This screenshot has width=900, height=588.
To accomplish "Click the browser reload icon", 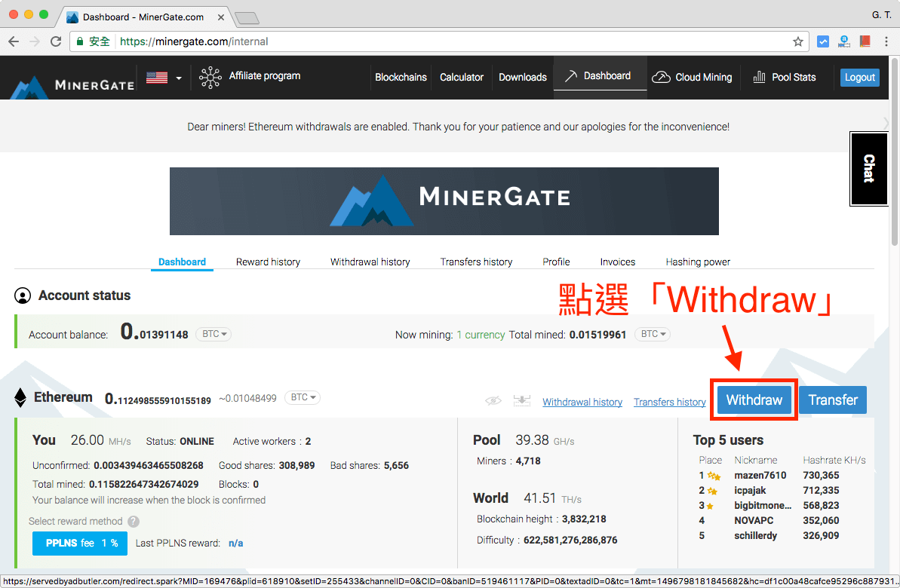I will (56, 41).
